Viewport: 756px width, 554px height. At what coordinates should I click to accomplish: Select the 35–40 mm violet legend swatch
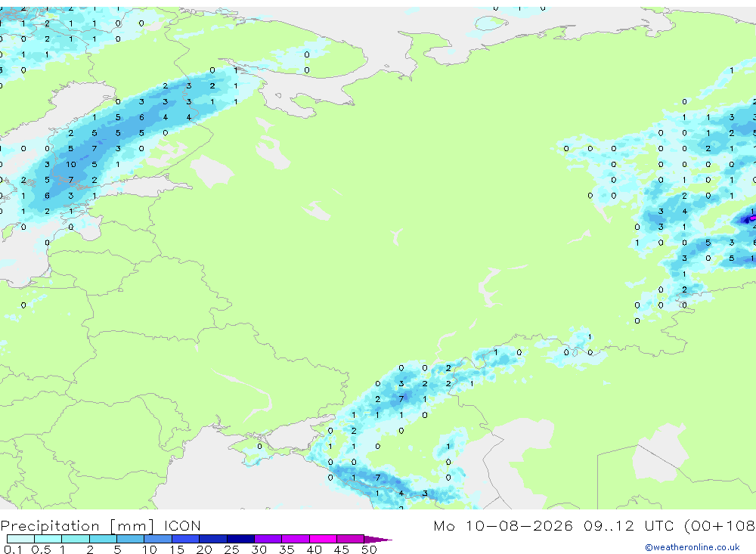(296, 539)
